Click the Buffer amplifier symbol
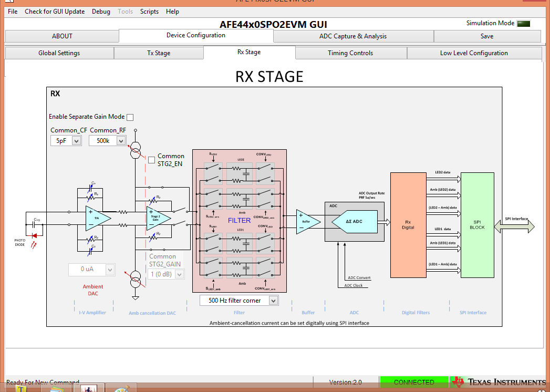 tap(308, 222)
